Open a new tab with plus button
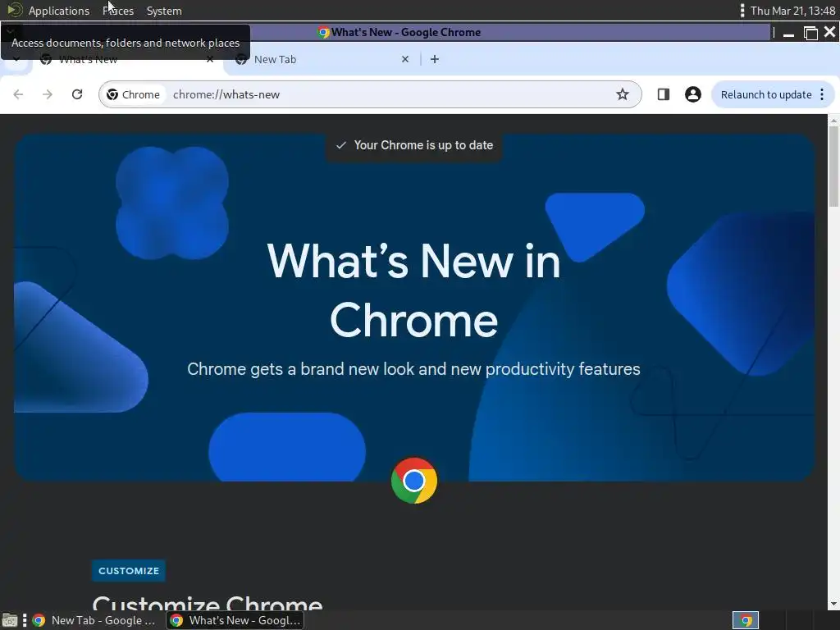840x630 pixels. click(x=435, y=59)
